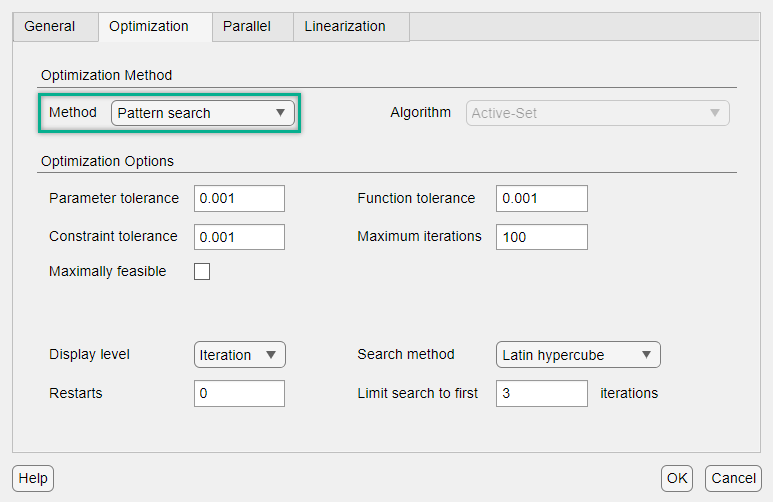
Task: Switch to the Parallel tab
Action: click(246, 27)
